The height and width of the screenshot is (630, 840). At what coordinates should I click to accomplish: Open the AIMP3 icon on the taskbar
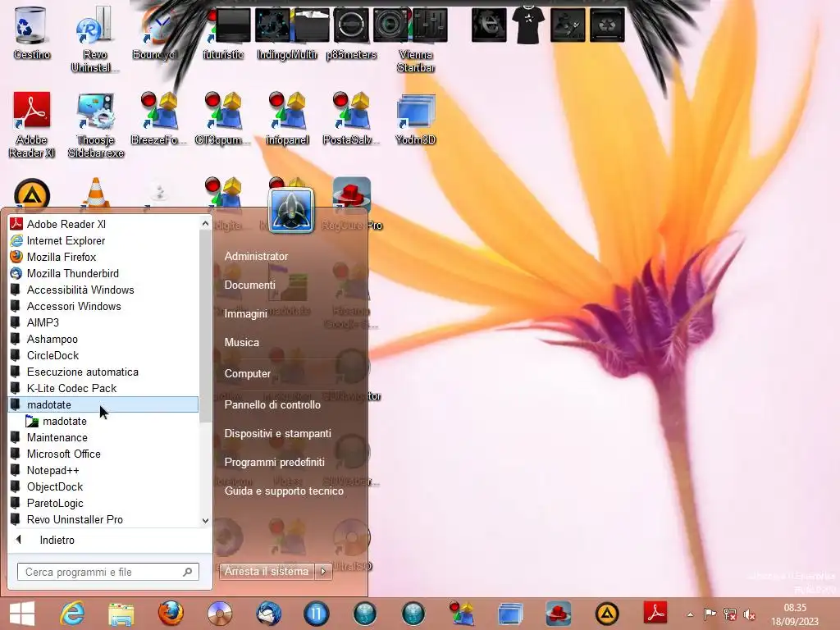pyautogui.click(x=606, y=614)
